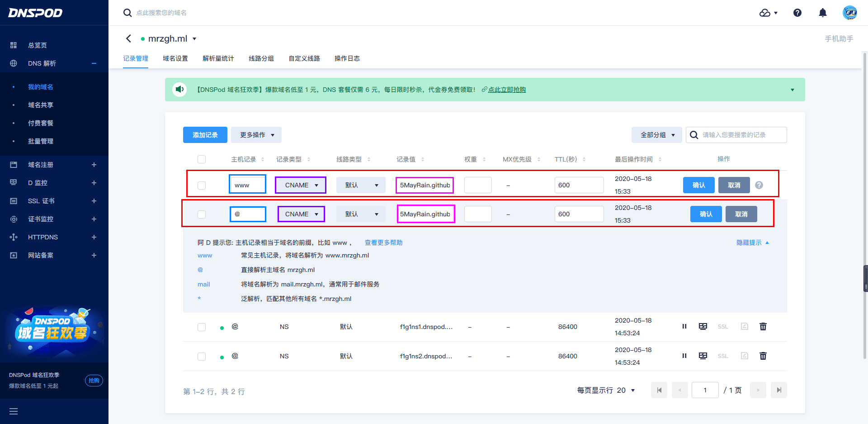Click the user avatar in top right

849,13
